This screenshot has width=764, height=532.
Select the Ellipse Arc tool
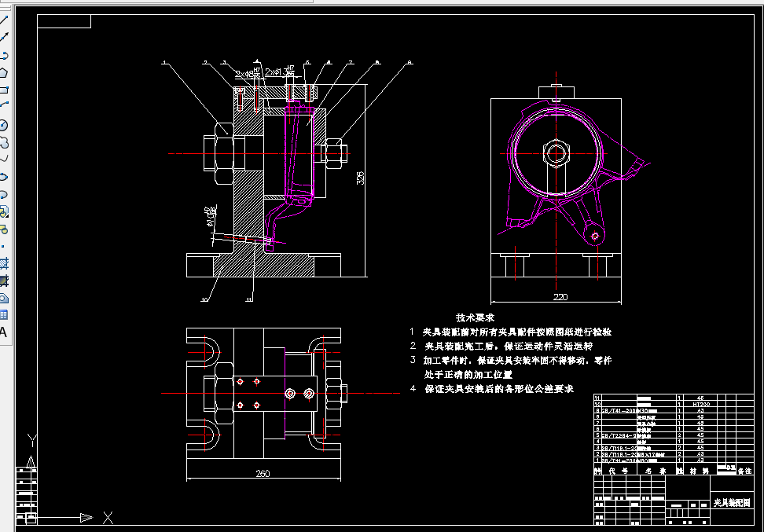pos(3,195)
